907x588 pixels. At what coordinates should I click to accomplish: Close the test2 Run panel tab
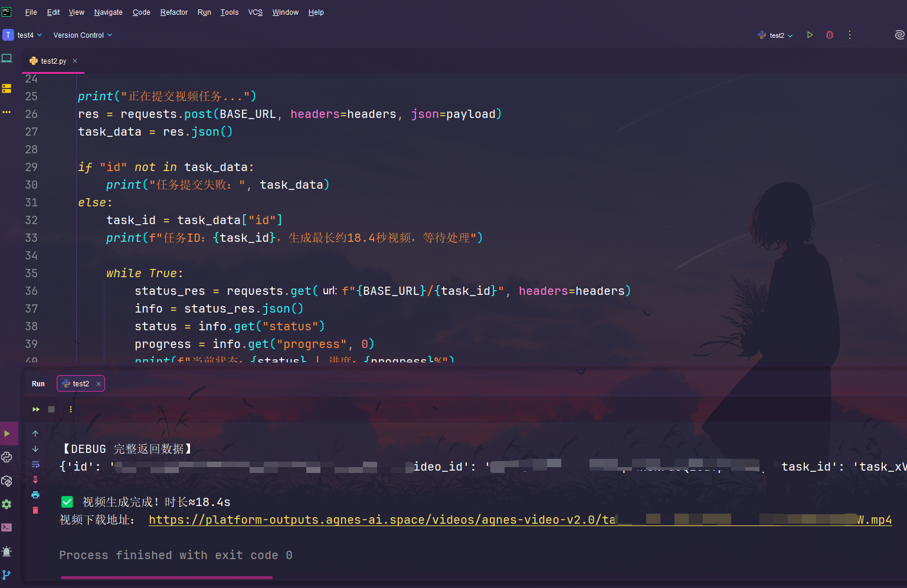coord(99,384)
